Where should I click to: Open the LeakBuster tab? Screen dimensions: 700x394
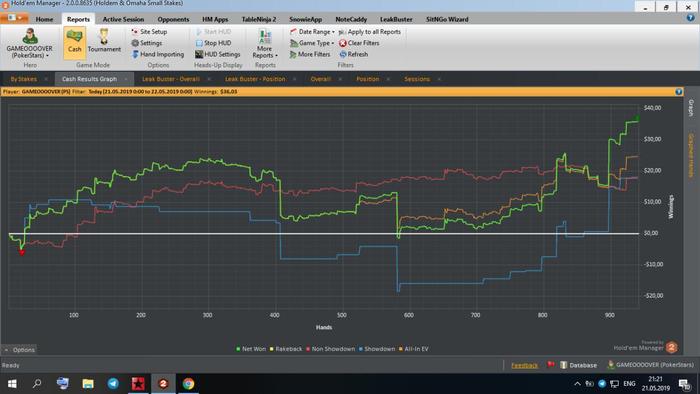coord(396,19)
